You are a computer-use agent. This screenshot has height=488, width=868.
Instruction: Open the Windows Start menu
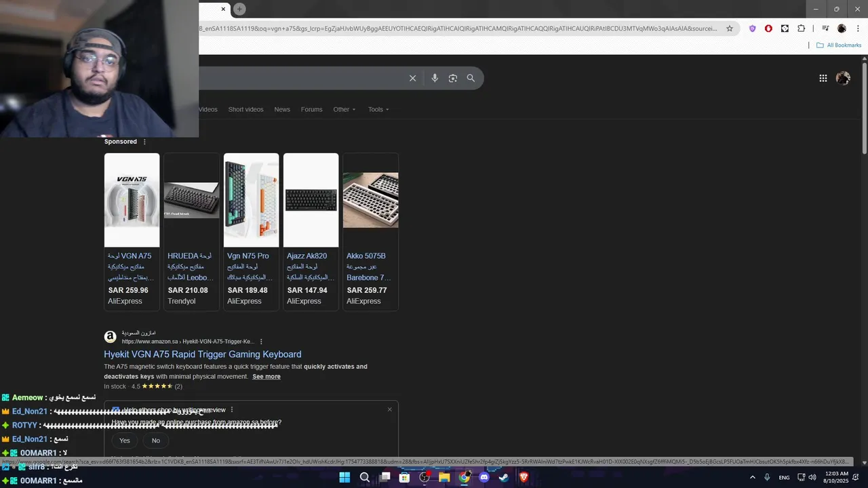point(344,477)
